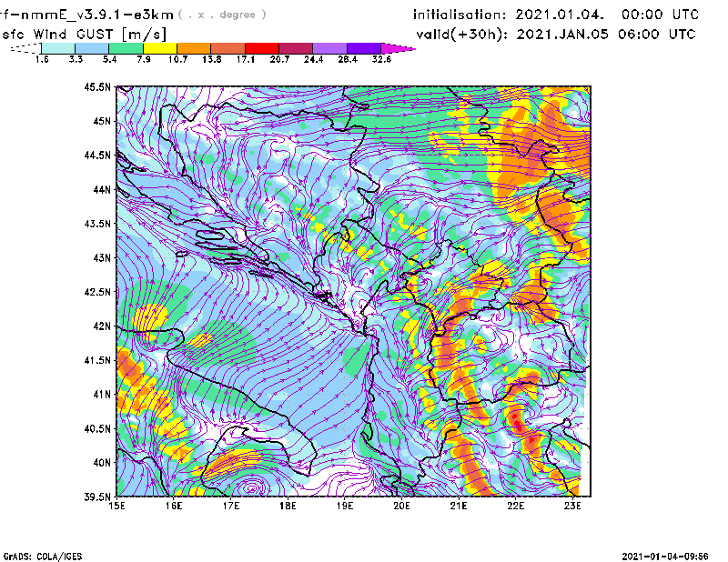The height and width of the screenshot is (562, 728).
Task: Click the 41N latitude label
Action: click(102, 395)
